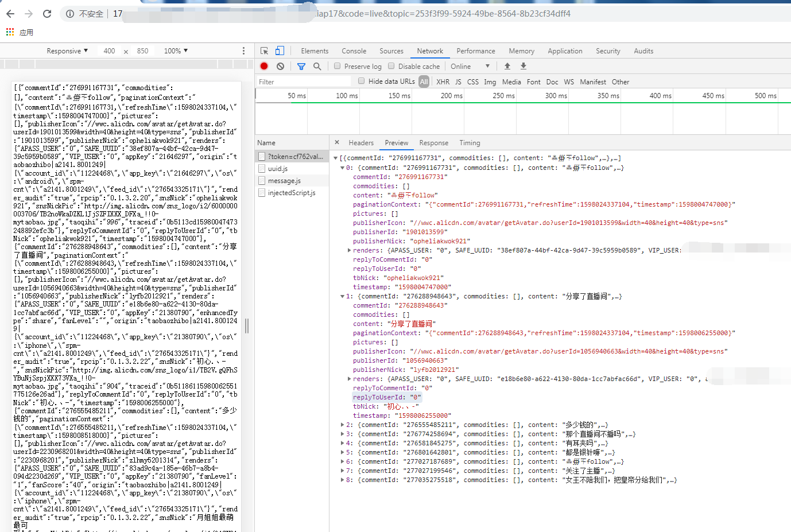The width and height of the screenshot is (791, 532).
Task: Collapse JSON item 1
Action: (x=343, y=296)
